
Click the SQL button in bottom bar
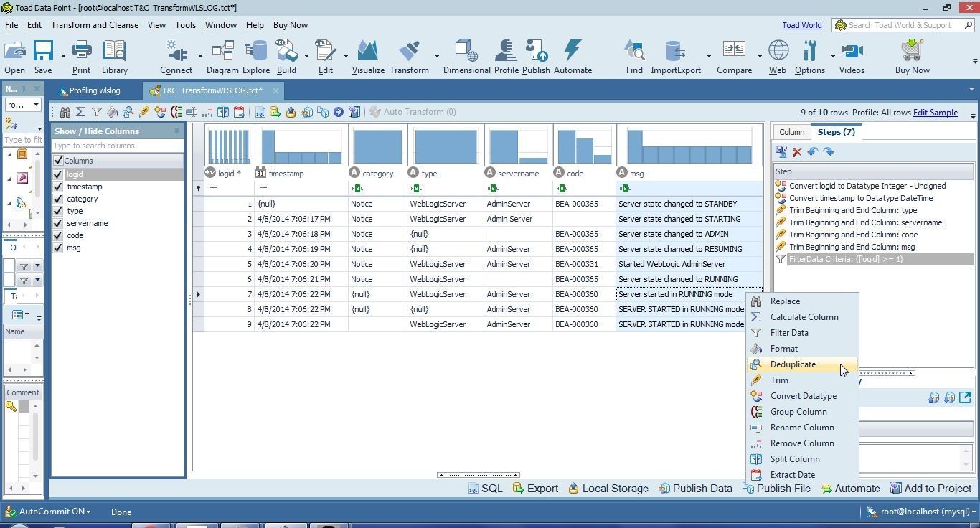coord(486,489)
